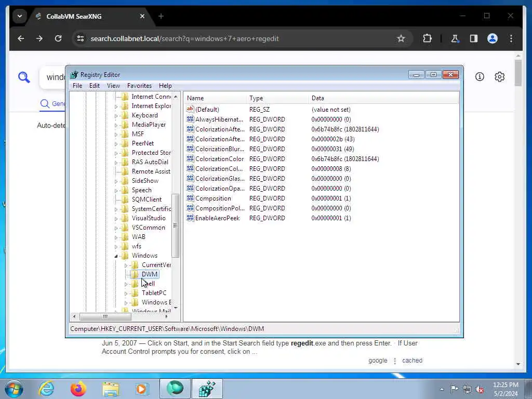Open the File menu in Registry Editor
532x399 pixels.
click(x=77, y=86)
